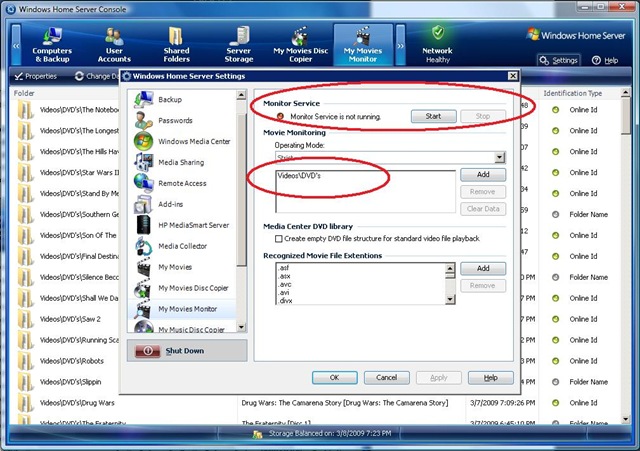This screenshot has width=640, height=451.
Task: Click the Shut Down button
Action: point(187,351)
